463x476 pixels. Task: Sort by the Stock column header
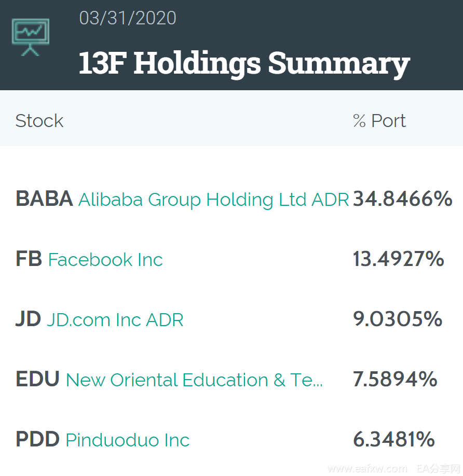(39, 121)
